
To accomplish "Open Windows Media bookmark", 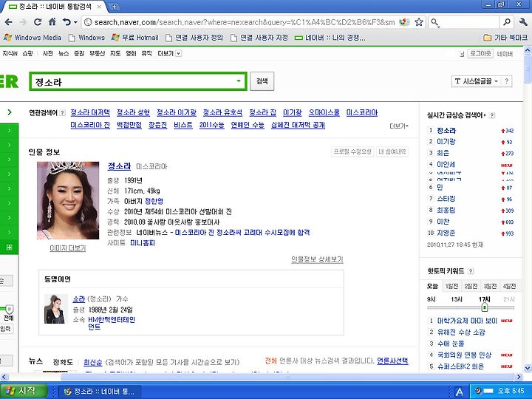I will coord(33,38).
